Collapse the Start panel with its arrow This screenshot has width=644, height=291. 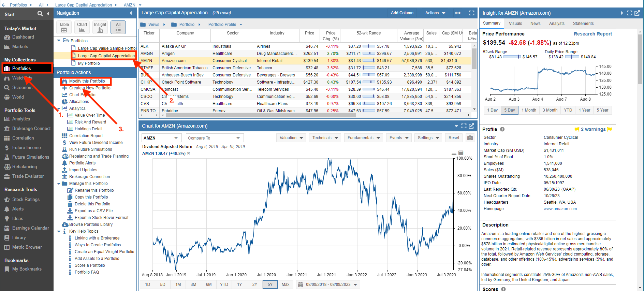48,14
